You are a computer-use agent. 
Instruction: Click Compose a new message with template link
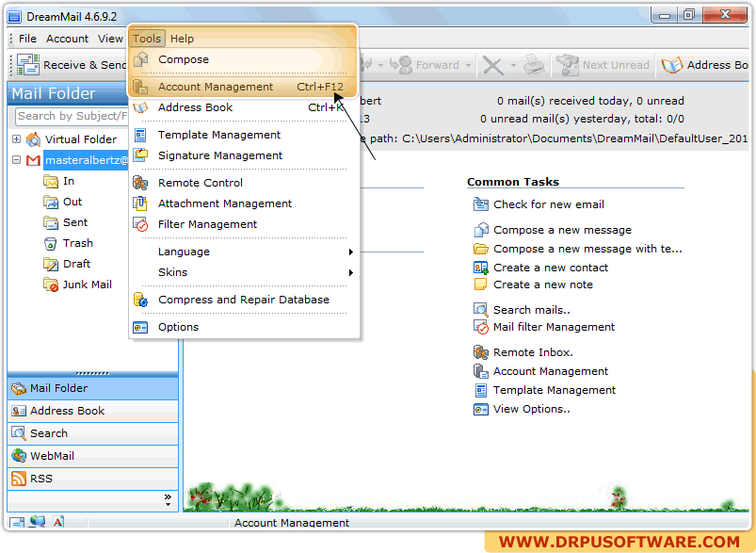point(587,249)
